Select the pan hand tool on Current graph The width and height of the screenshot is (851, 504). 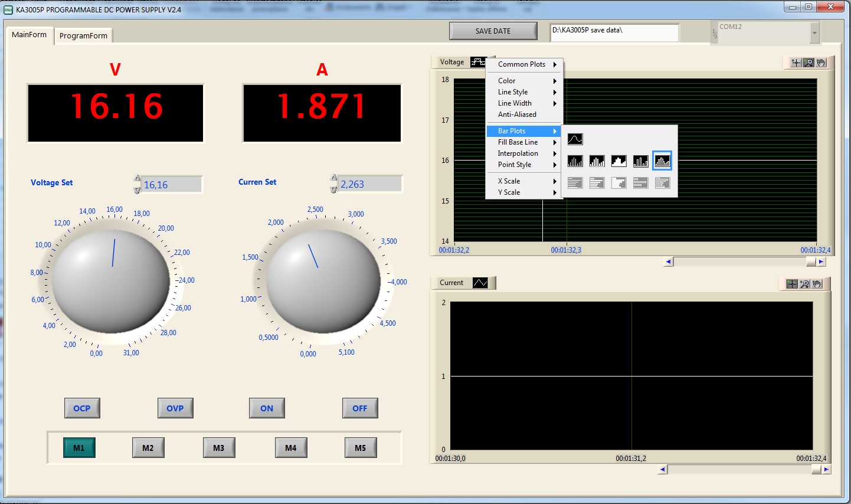pos(817,284)
